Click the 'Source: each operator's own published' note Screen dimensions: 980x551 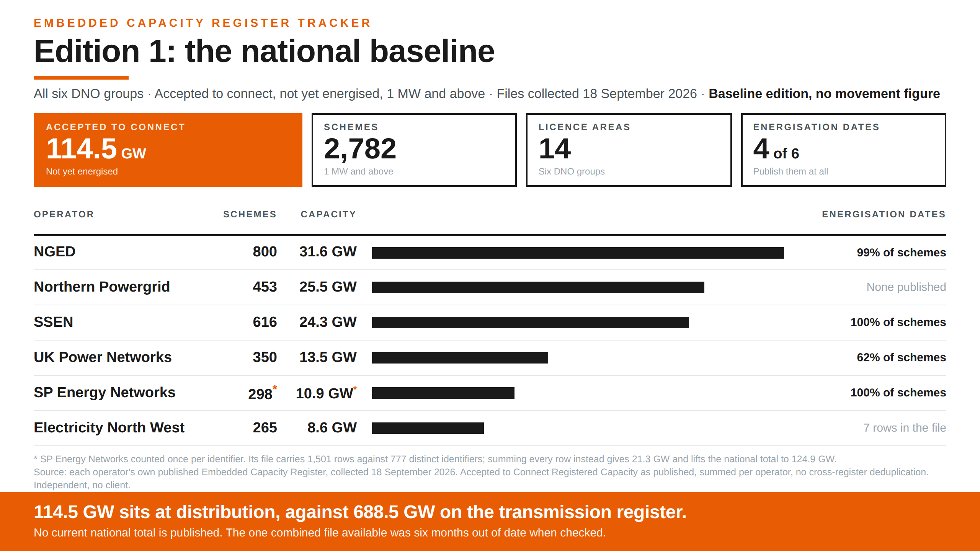(x=481, y=472)
